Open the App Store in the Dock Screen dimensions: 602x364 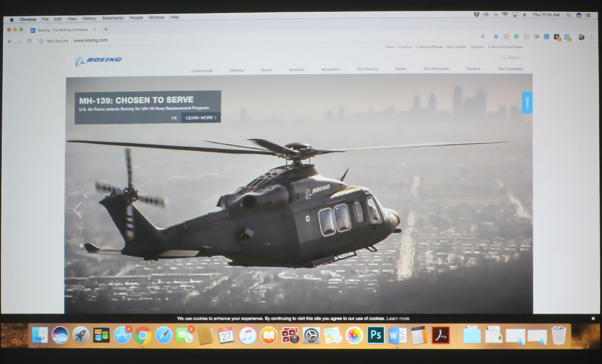(122, 335)
